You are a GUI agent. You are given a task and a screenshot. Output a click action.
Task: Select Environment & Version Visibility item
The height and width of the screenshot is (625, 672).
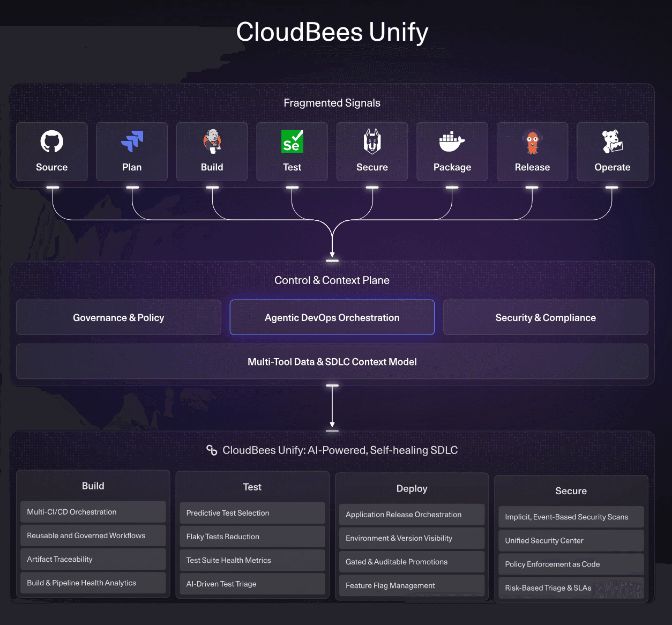pos(412,538)
